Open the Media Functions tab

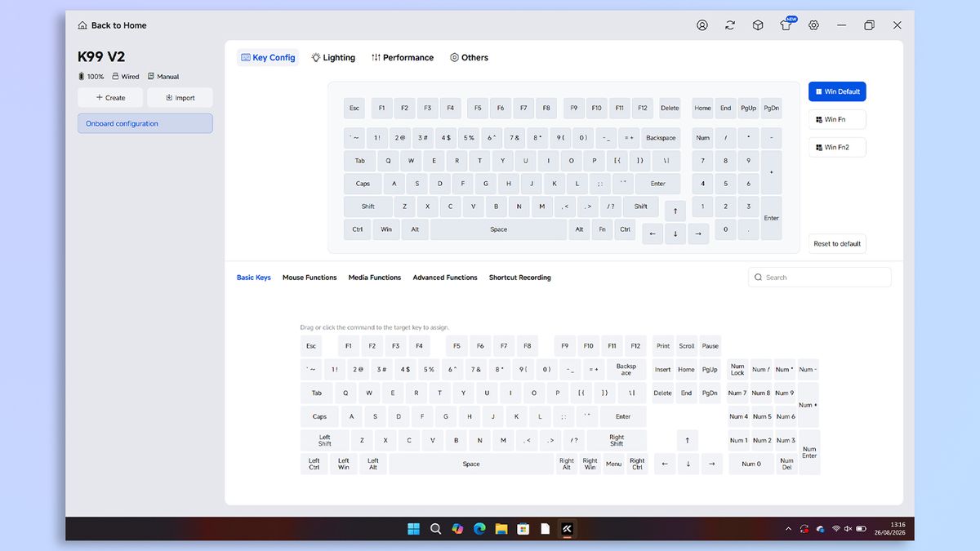pyautogui.click(x=375, y=278)
